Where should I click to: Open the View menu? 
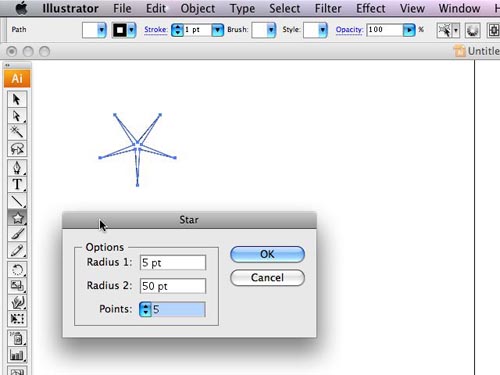click(x=412, y=8)
